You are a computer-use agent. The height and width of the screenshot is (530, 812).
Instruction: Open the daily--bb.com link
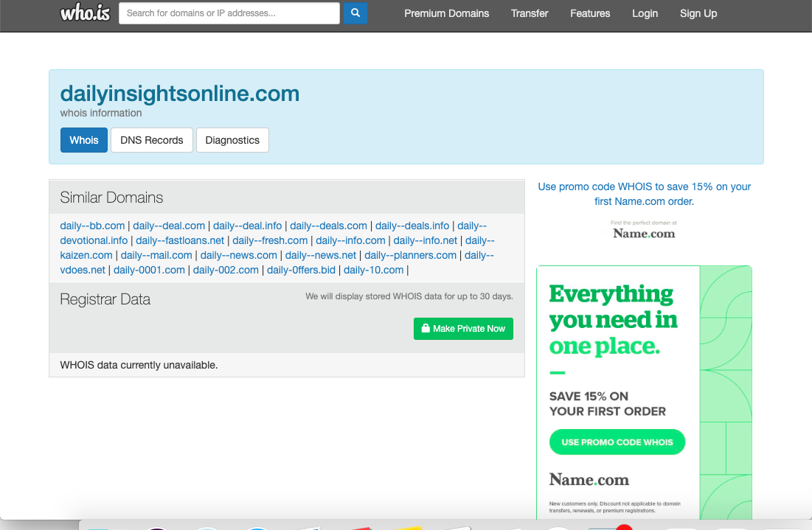[x=92, y=226]
